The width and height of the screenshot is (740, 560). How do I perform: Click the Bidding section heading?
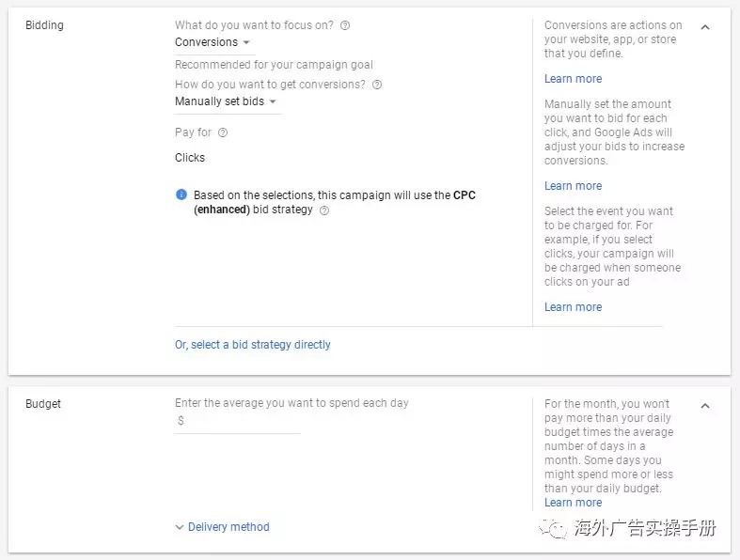coord(44,25)
